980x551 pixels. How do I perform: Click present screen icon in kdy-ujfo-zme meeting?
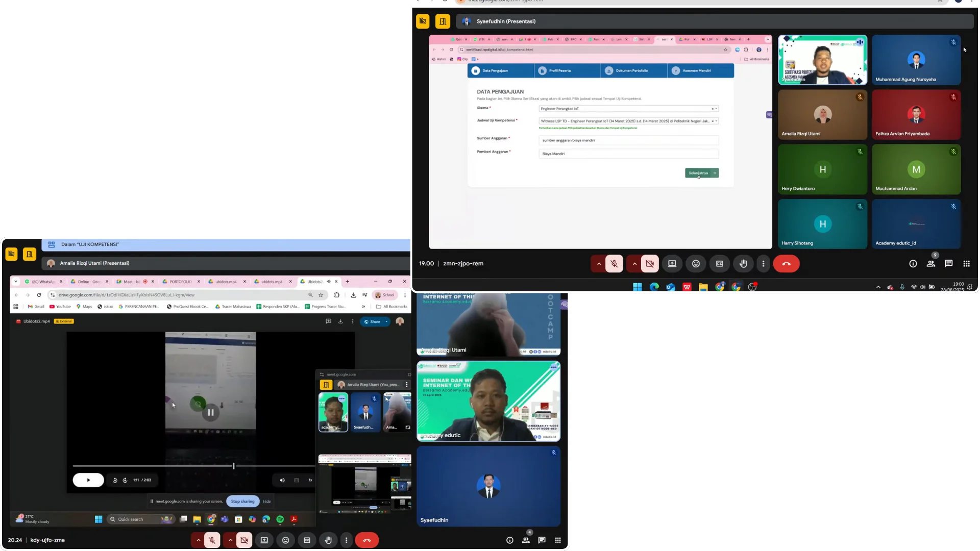pyautogui.click(x=264, y=540)
